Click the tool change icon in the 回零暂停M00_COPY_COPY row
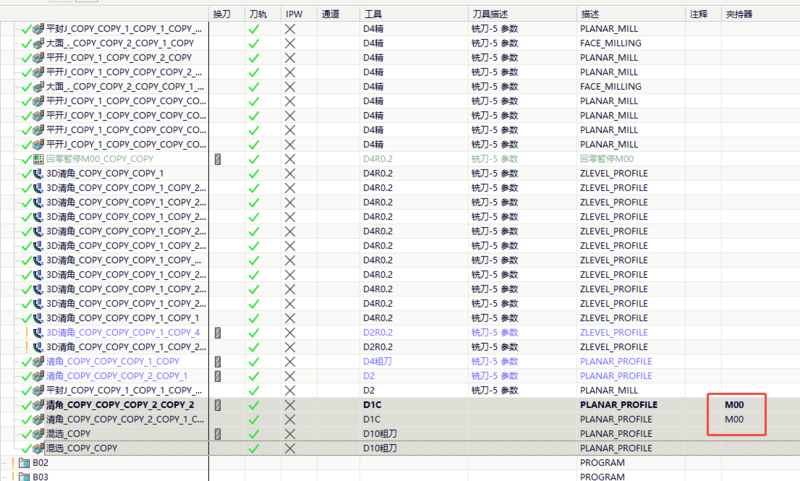 (x=217, y=159)
